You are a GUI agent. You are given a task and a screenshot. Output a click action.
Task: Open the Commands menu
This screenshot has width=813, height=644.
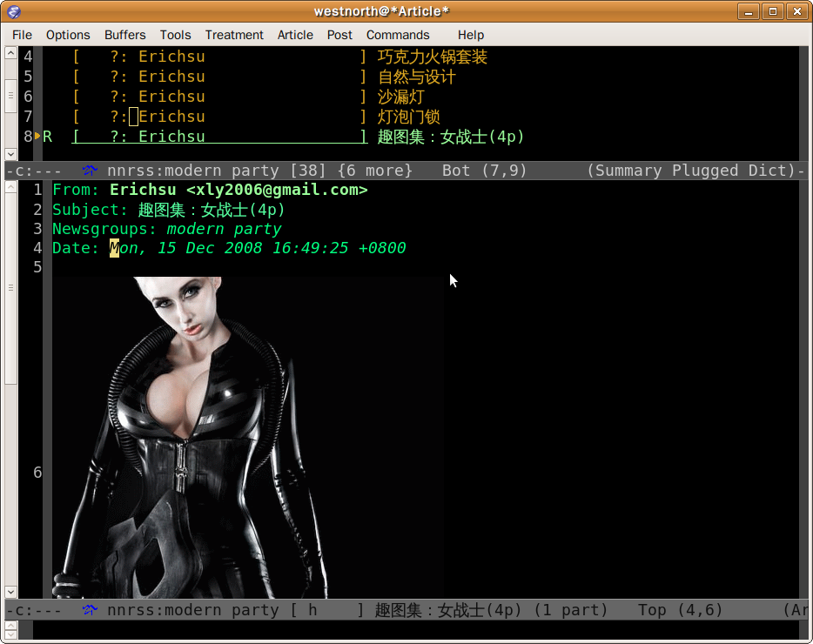[398, 35]
